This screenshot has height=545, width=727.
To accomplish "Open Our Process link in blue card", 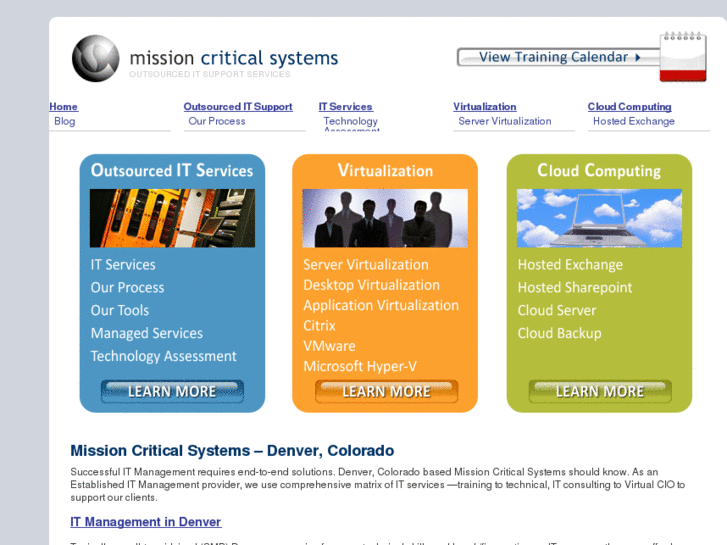I will (x=128, y=288).
